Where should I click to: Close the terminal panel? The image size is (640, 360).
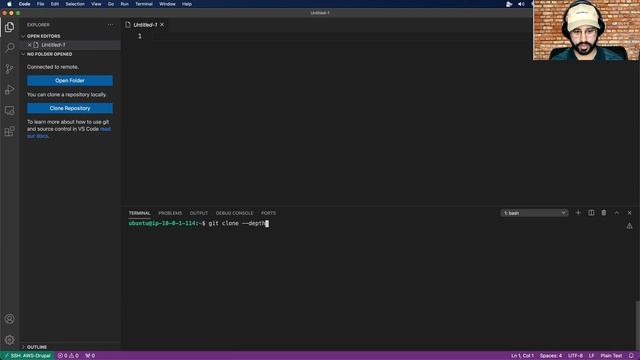(629, 213)
